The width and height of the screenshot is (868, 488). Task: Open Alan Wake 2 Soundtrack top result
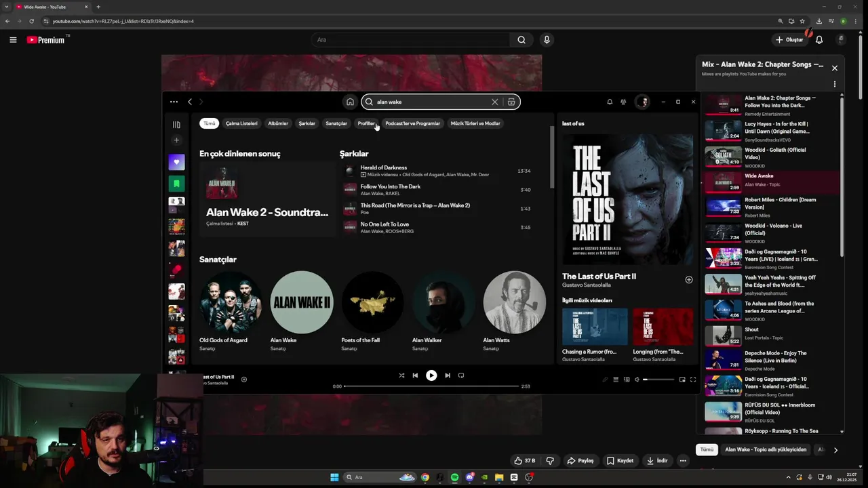(267, 199)
